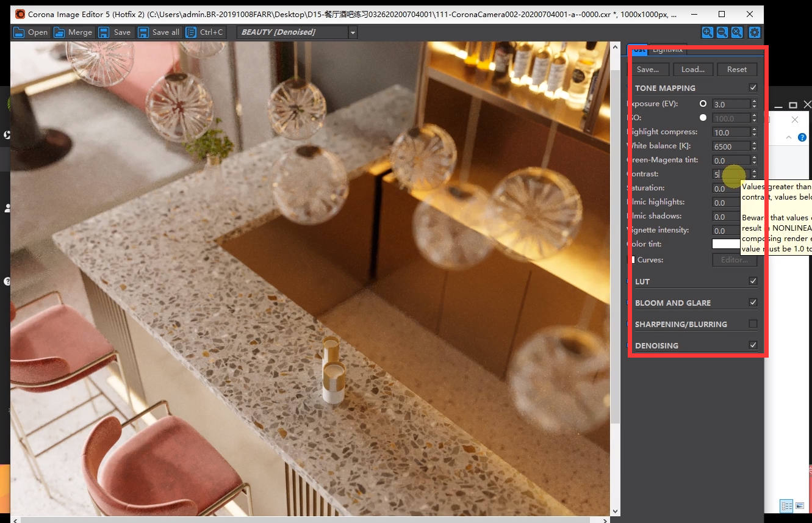Click the Reset post-processing button

(x=737, y=70)
